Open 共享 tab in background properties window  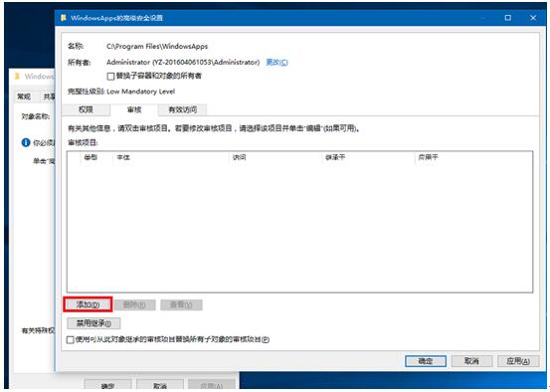[x=48, y=97]
